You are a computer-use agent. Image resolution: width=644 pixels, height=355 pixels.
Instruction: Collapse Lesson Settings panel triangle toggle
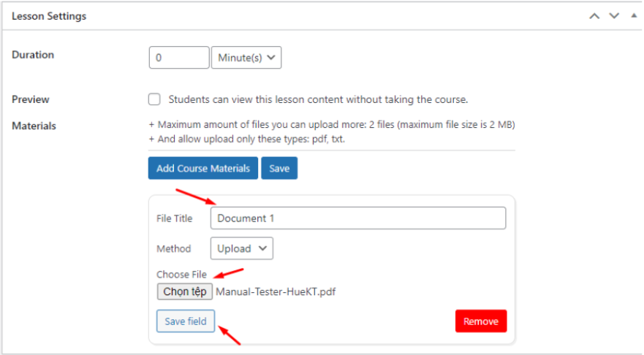point(634,15)
